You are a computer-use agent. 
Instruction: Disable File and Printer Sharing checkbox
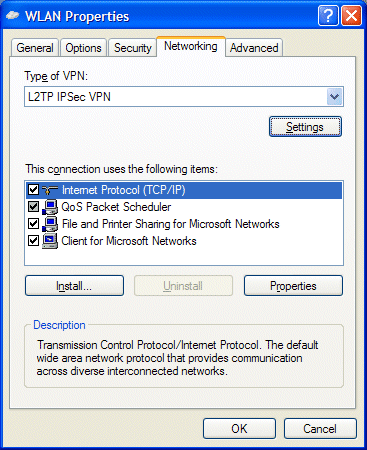(x=33, y=224)
